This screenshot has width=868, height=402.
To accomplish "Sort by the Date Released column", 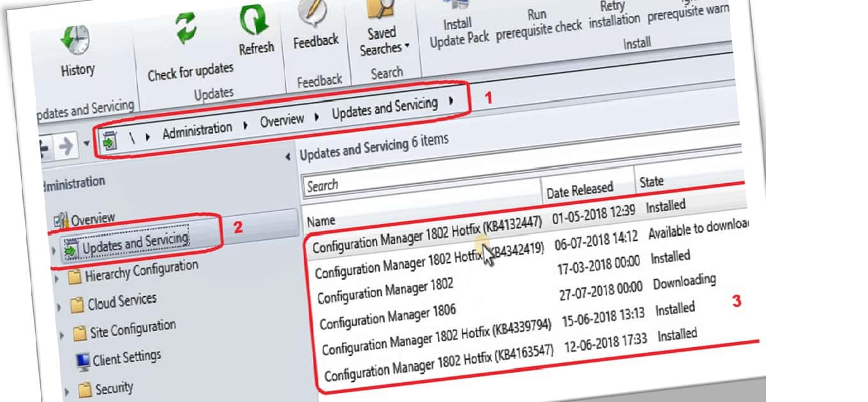I will tap(580, 190).
